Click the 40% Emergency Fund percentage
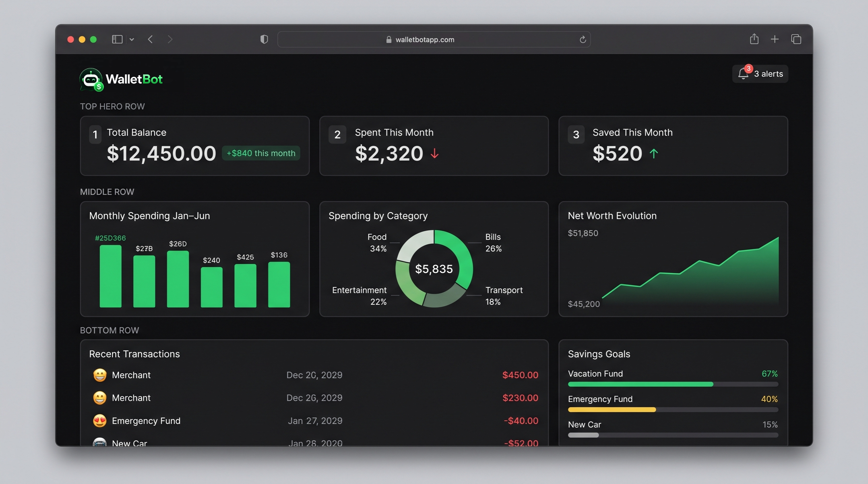The image size is (868, 484). point(769,399)
